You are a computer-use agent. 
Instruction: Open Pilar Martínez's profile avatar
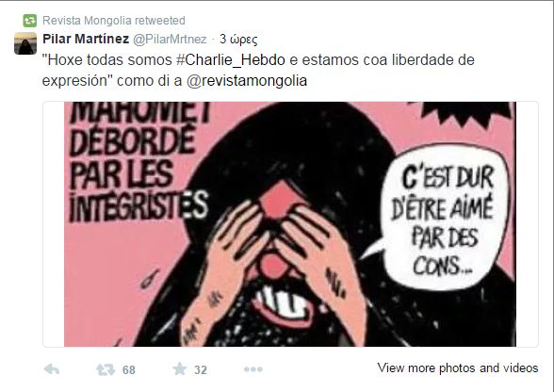(25, 43)
